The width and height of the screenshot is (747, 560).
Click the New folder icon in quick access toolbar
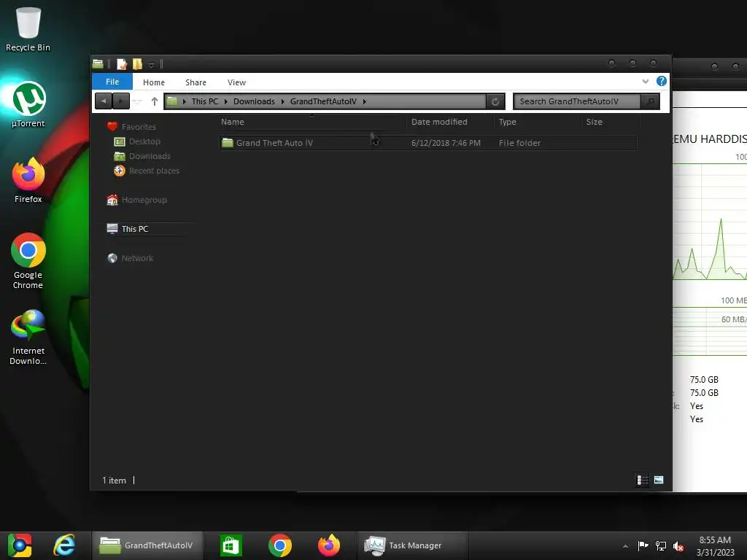click(x=137, y=64)
